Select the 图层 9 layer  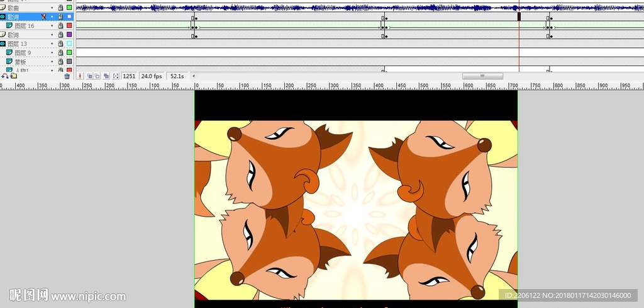pos(23,53)
